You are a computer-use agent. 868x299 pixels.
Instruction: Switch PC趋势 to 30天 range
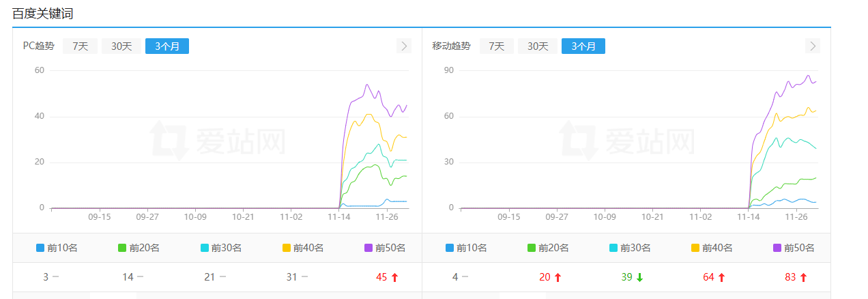(x=121, y=46)
